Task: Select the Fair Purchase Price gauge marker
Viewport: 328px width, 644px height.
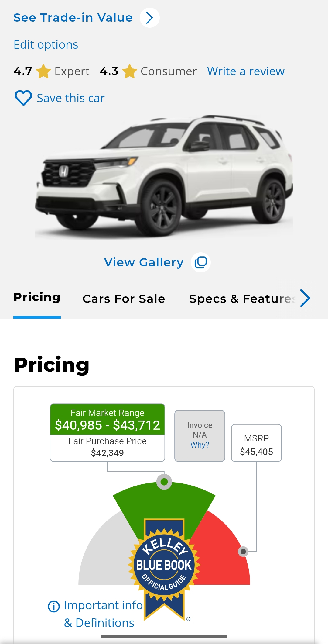Action: (164, 482)
